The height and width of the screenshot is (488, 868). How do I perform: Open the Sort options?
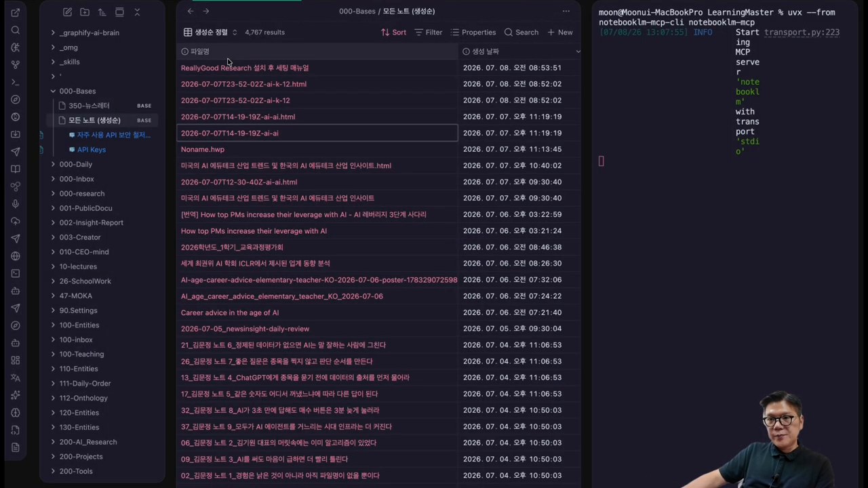(x=393, y=32)
